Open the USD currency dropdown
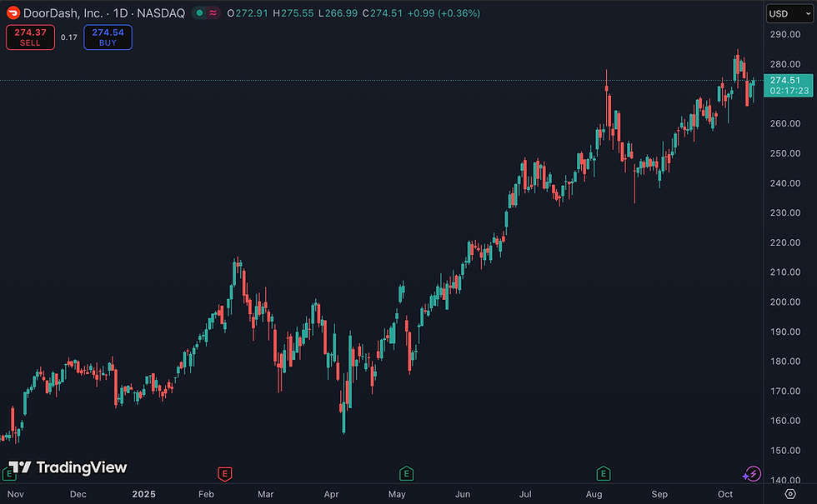Viewport: 817px width, 504px height. [790, 13]
